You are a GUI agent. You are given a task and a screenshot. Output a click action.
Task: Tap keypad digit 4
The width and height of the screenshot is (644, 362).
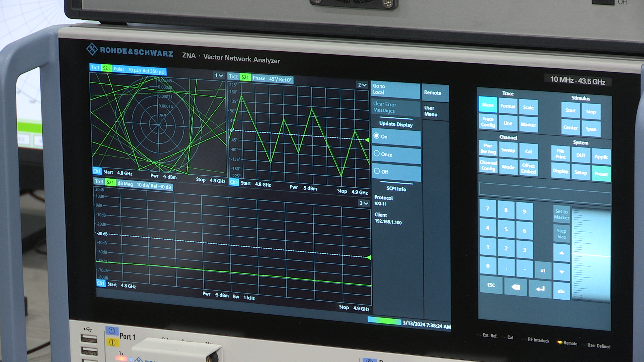[x=488, y=228]
